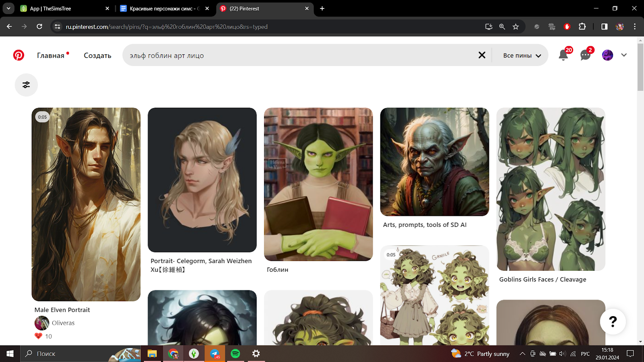The width and height of the screenshot is (644, 362).
Task: Open the volume icon in system tray
Action: [562, 354]
